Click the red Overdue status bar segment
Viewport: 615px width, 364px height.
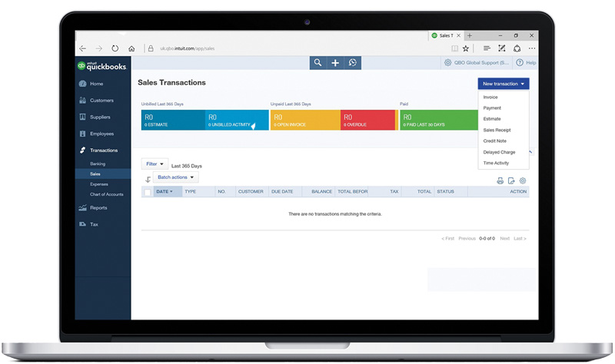point(367,120)
